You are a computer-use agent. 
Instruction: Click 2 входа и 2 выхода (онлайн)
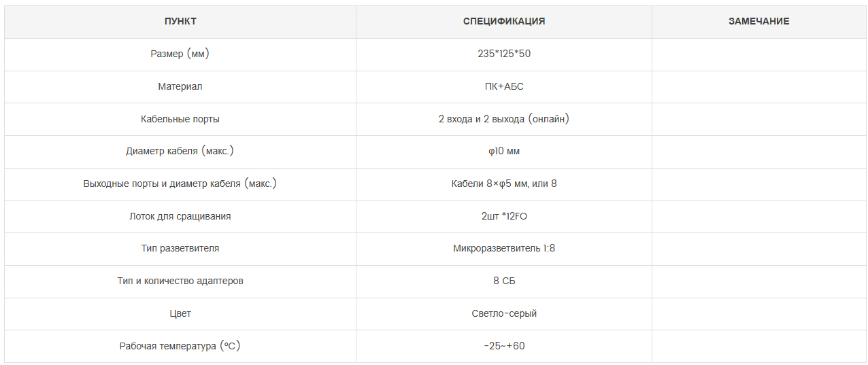pos(504,119)
